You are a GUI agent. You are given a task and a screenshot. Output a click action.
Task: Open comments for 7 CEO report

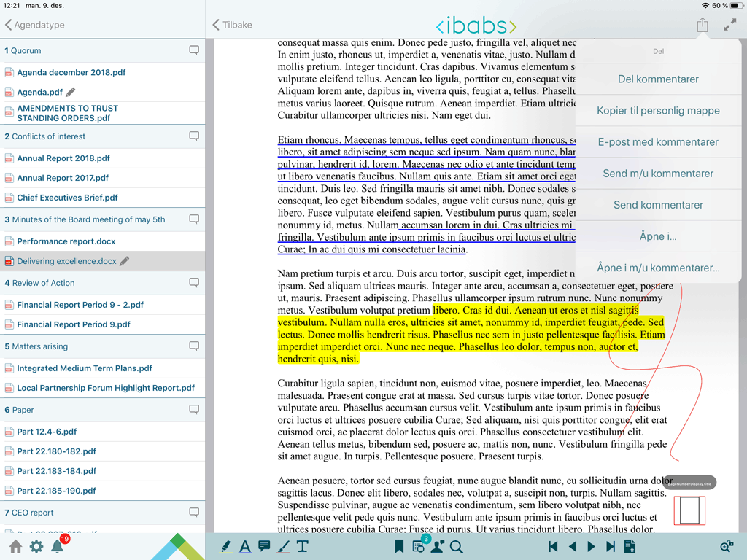(x=194, y=513)
